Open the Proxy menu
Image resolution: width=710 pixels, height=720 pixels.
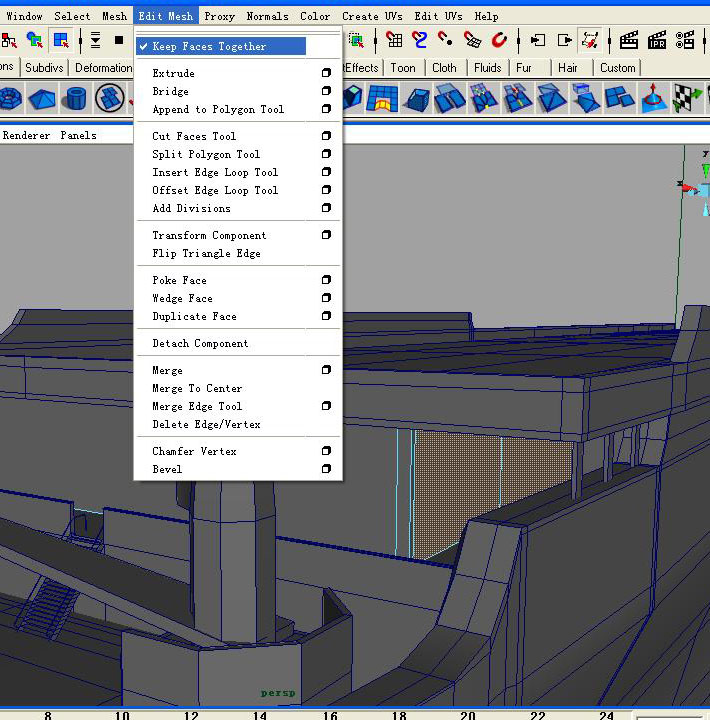[220, 16]
